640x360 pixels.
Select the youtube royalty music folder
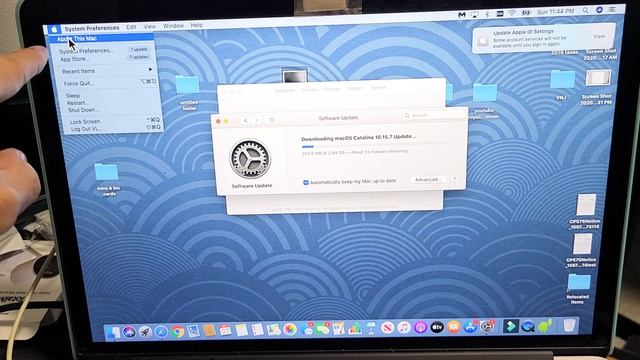[x=484, y=101]
